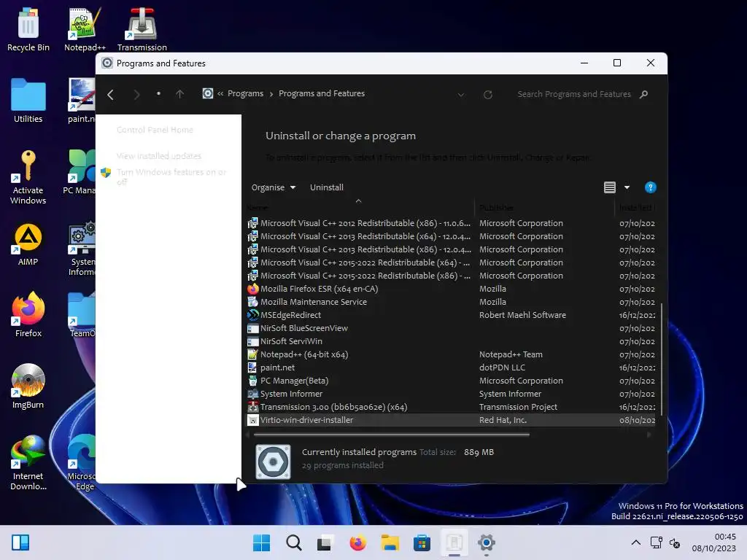The height and width of the screenshot is (560, 747).
Task: Click the view layout icon
Action: [610, 187]
